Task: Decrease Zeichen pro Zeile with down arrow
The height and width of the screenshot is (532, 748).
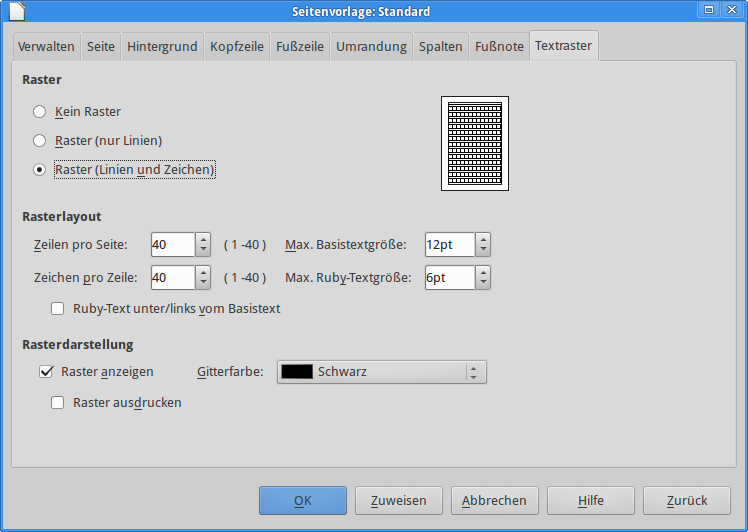Action: pyautogui.click(x=203, y=284)
